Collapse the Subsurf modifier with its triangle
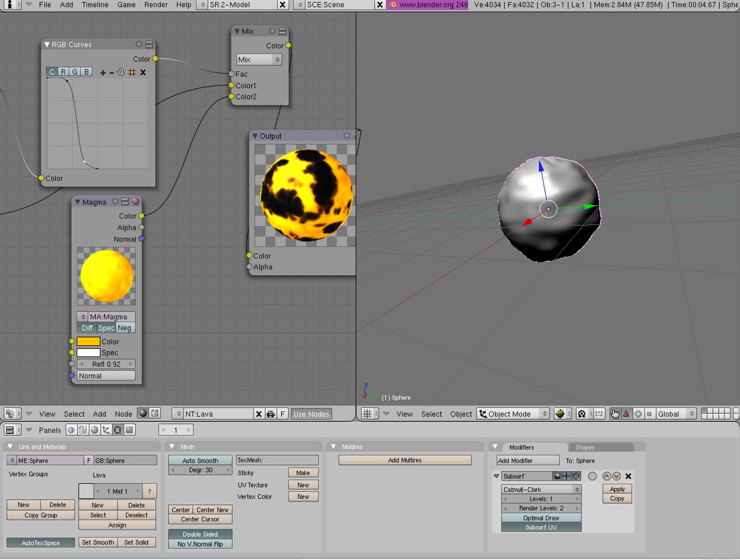This screenshot has width=740, height=560. 496,476
